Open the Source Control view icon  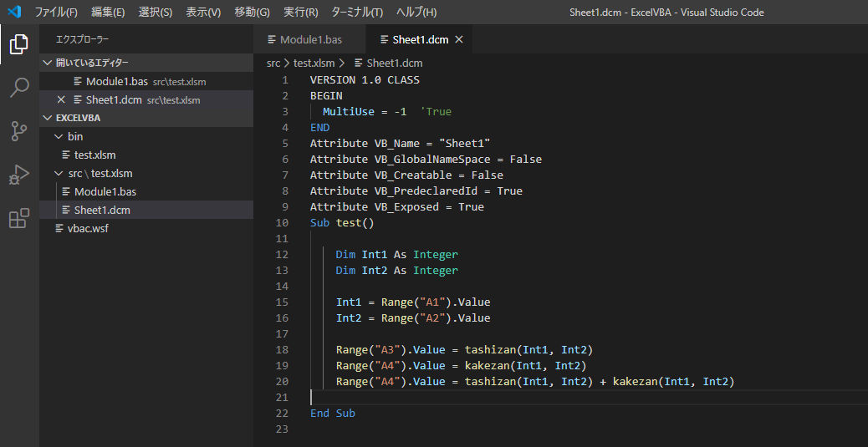tap(19, 131)
